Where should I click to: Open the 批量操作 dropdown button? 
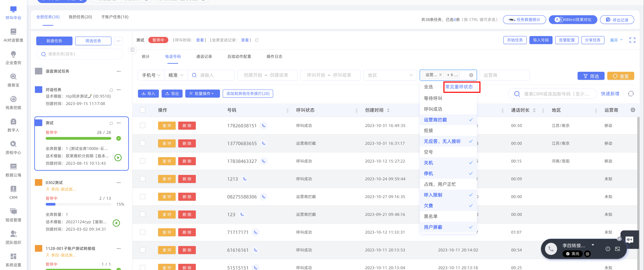202,94
